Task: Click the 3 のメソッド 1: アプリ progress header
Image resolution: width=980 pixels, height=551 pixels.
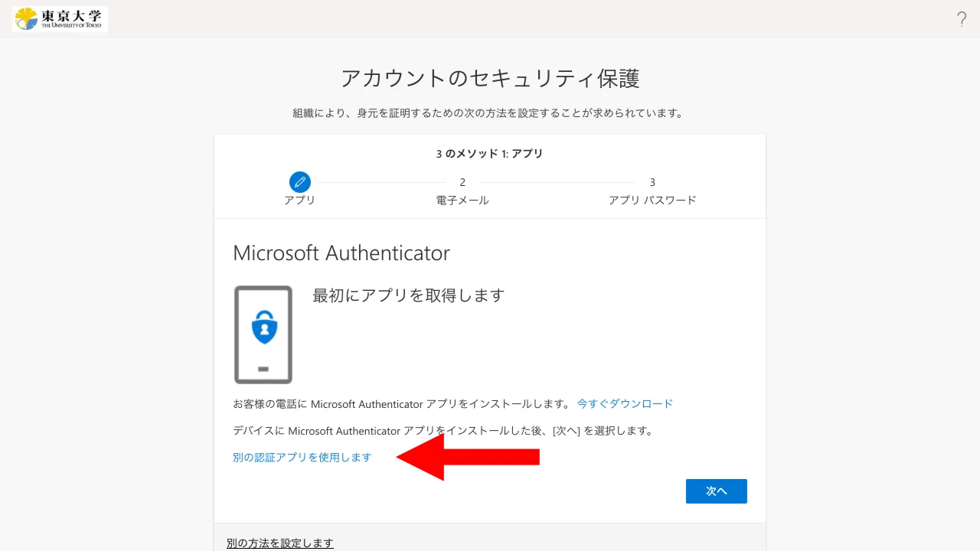Action: (x=490, y=154)
